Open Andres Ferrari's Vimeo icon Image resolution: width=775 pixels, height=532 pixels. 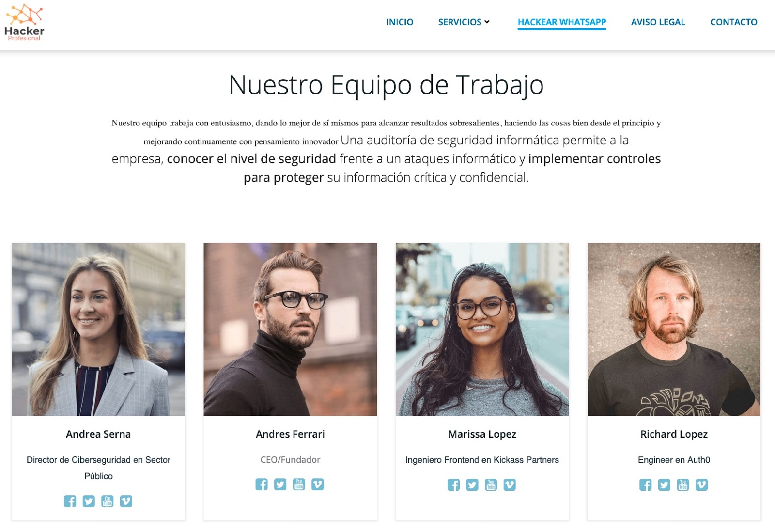[x=318, y=485]
